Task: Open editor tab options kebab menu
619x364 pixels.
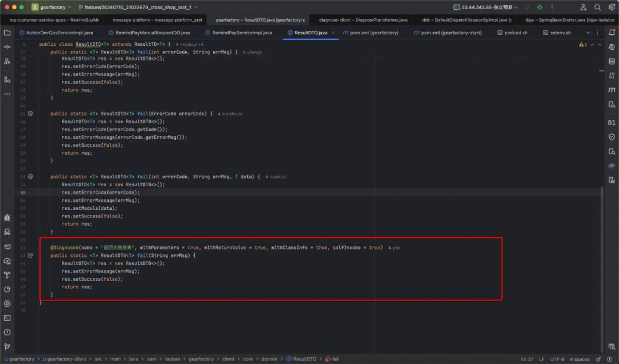Action: click(597, 33)
